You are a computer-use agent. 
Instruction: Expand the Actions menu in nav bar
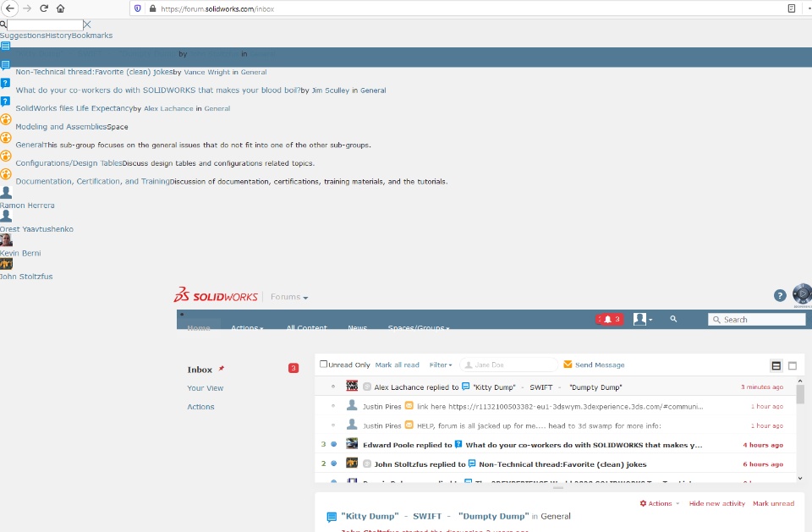click(247, 327)
